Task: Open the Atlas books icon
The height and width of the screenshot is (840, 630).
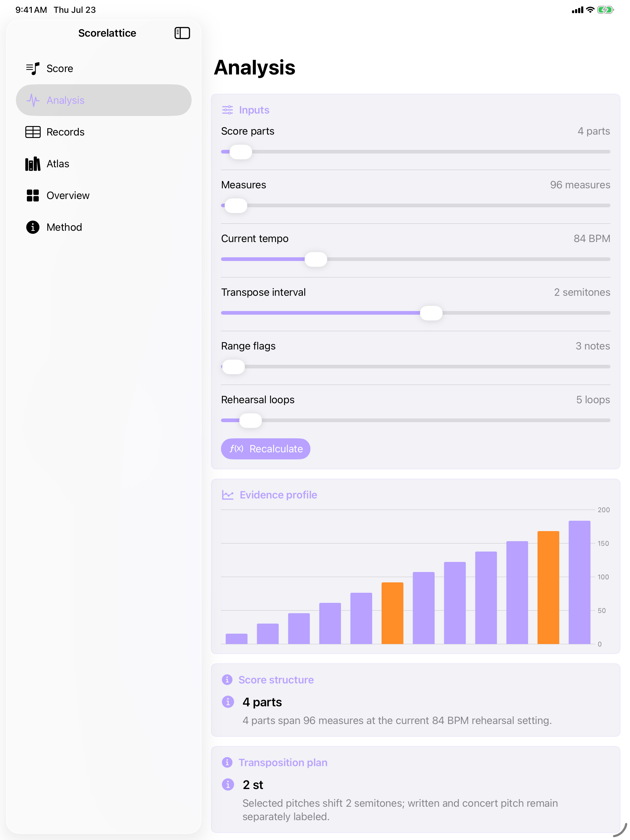Action: click(33, 164)
